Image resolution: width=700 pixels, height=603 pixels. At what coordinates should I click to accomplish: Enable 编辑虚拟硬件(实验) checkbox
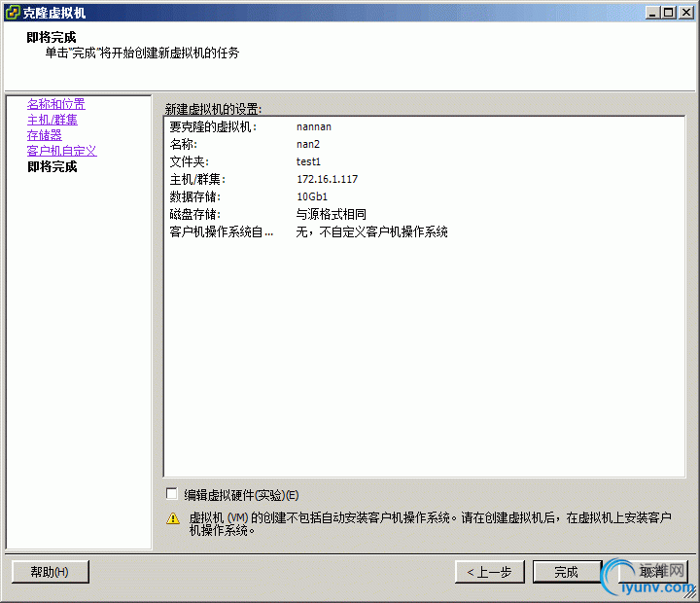point(171,493)
